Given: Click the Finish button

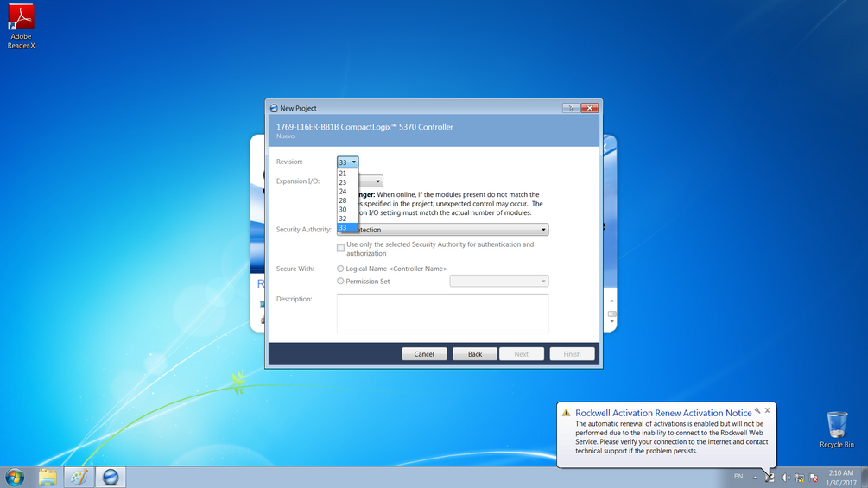Looking at the screenshot, I should [x=573, y=354].
